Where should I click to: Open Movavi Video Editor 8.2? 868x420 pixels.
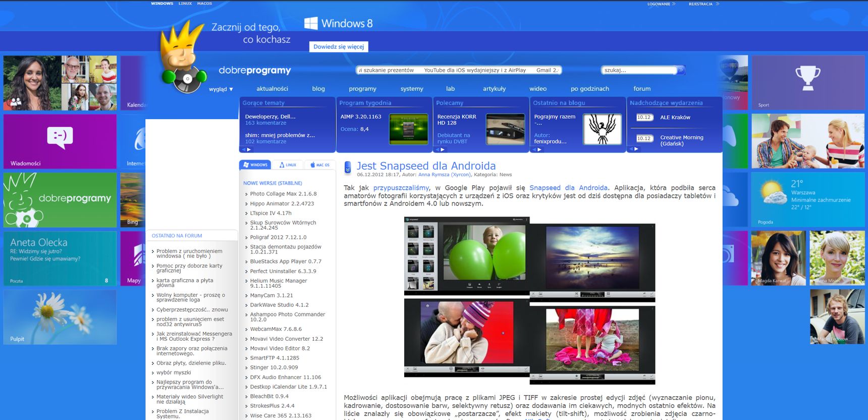[280, 348]
